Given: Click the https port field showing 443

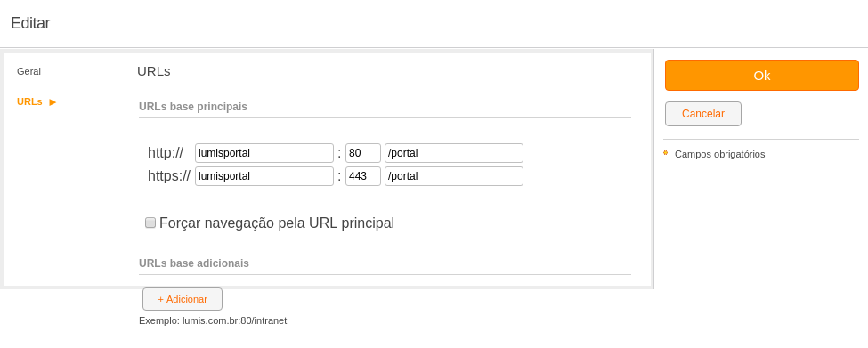Looking at the screenshot, I should tap(363, 176).
